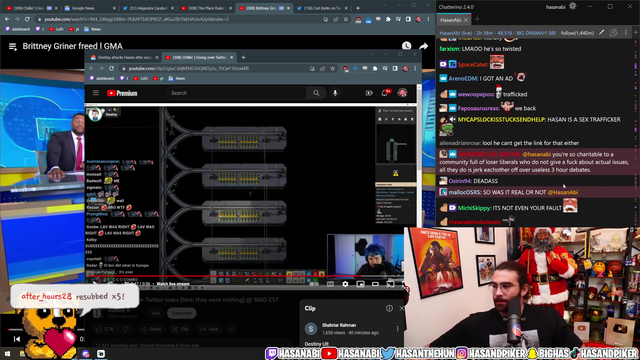Open YouTube hamburger menu in front window
The height and width of the screenshot is (360, 640).
tap(96, 93)
